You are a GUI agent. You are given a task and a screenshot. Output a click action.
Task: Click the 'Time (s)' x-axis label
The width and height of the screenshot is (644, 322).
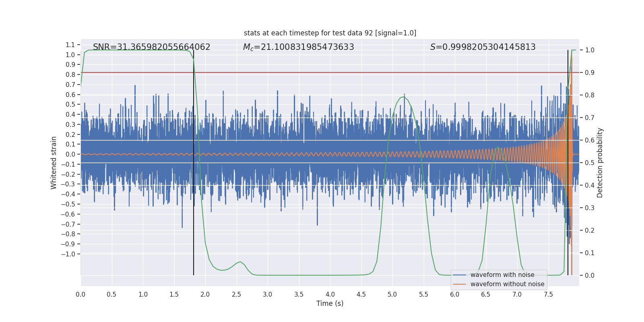click(330, 303)
